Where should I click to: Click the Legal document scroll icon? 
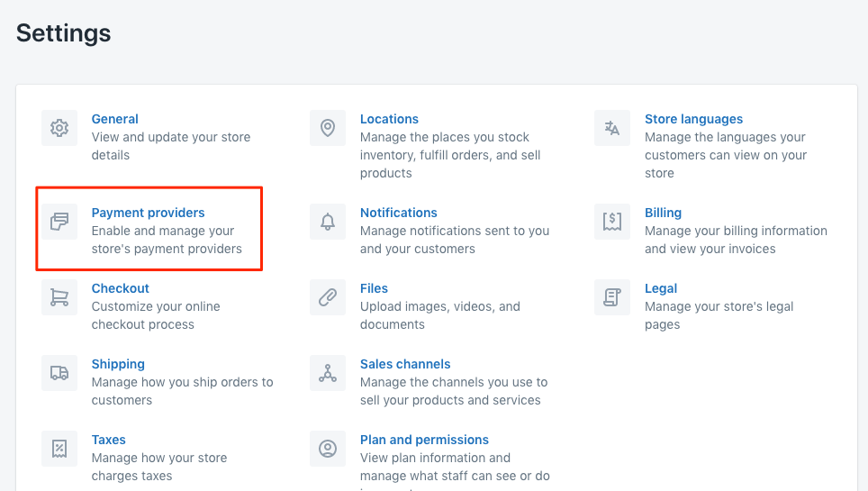tap(612, 297)
